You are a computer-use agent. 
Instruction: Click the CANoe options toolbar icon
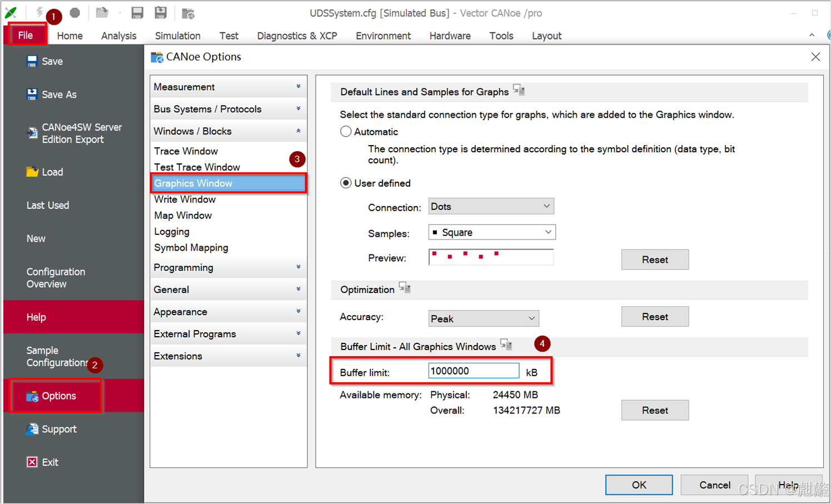pyautogui.click(x=188, y=13)
